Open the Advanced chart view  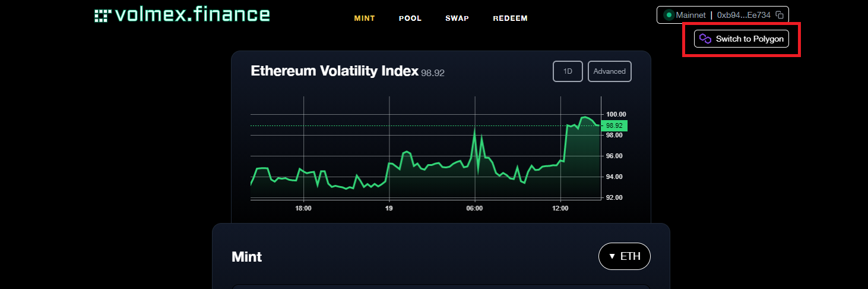click(x=610, y=71)
